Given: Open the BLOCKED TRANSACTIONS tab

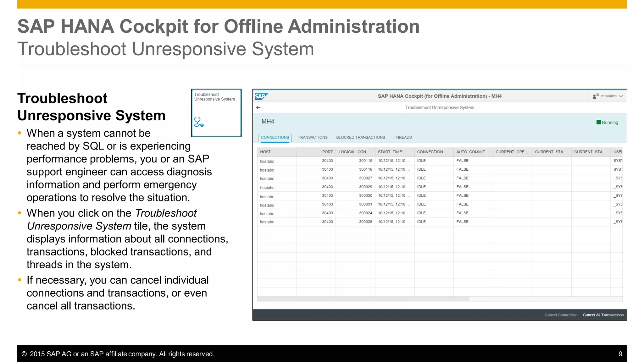Looking at the screenshot, I should pos(360,138).
